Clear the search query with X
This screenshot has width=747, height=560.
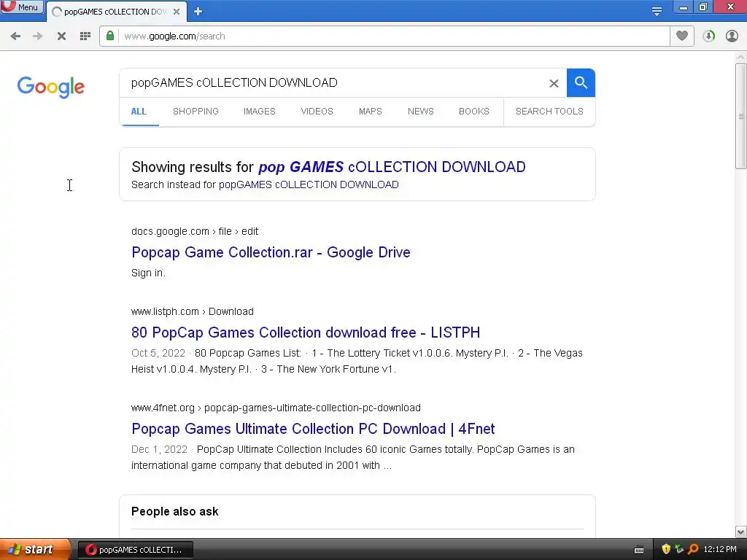coord(554,83)
